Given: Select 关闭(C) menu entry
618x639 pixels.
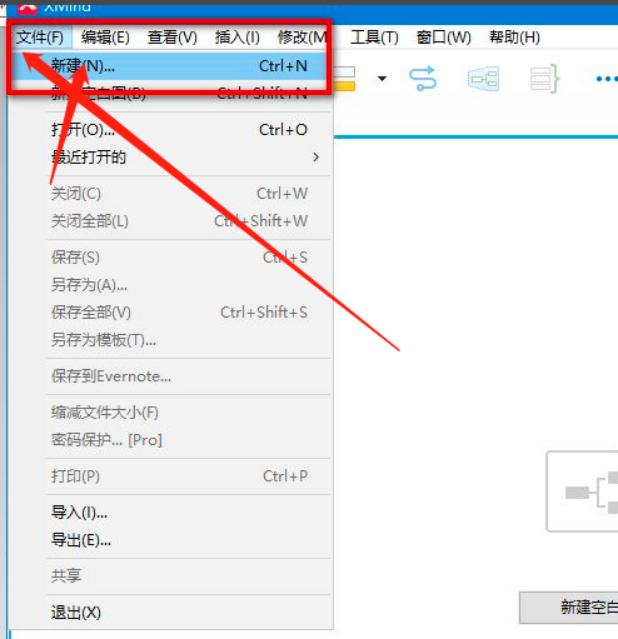Looking at the screenshot, I should click(170, 194).
